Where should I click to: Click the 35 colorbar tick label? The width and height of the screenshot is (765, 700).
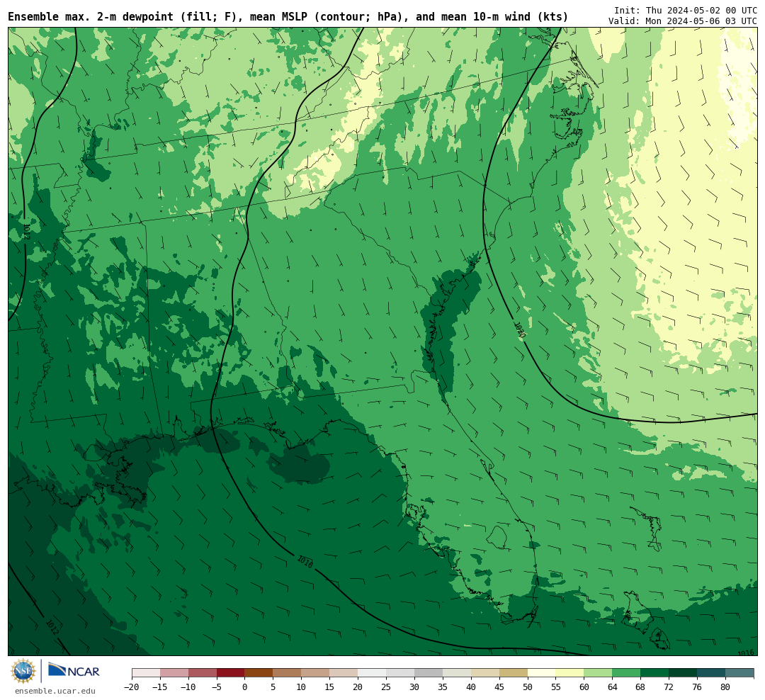(443, 687)
